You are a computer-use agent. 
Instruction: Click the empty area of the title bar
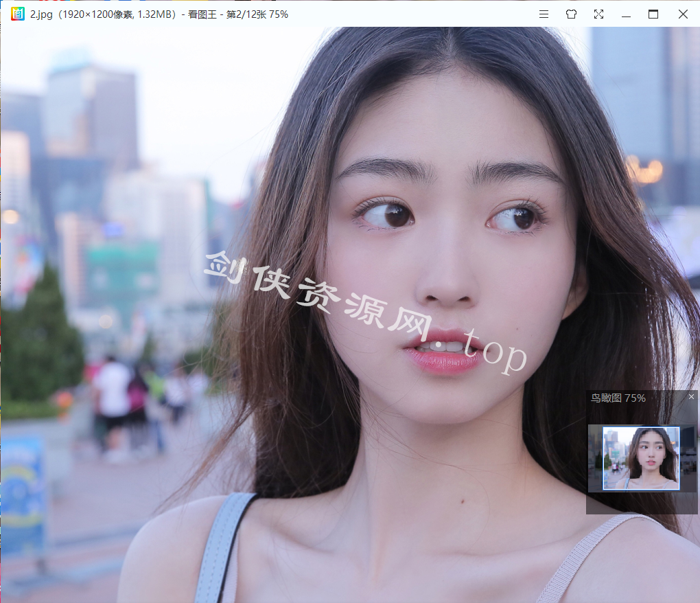pyautogui.click(x=412, y=14)
